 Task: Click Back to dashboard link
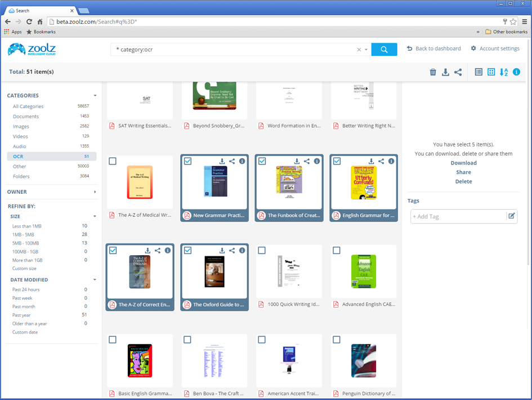click(x=434, y=48)
